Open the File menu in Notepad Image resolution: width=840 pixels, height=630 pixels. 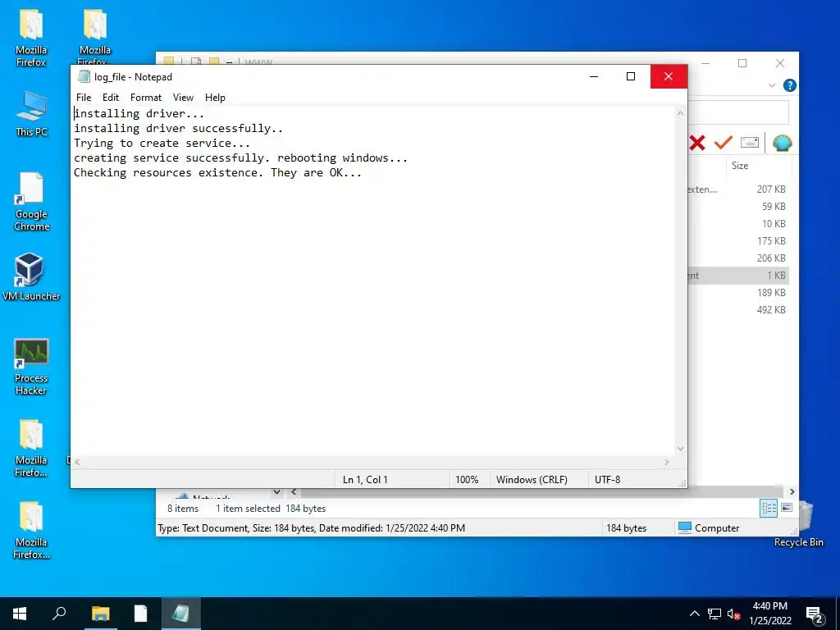tap(84, 98)
